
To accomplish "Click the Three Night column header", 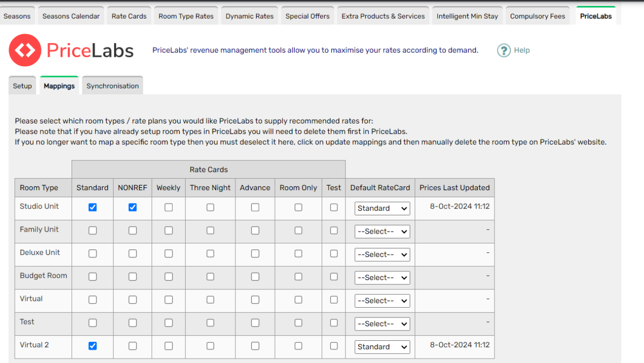I will pos(210,188).
